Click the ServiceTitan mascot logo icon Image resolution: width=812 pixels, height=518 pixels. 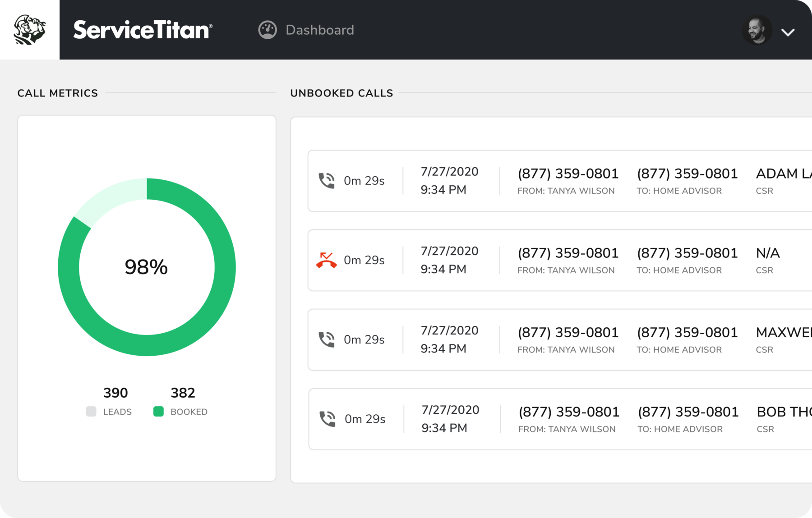30,30
